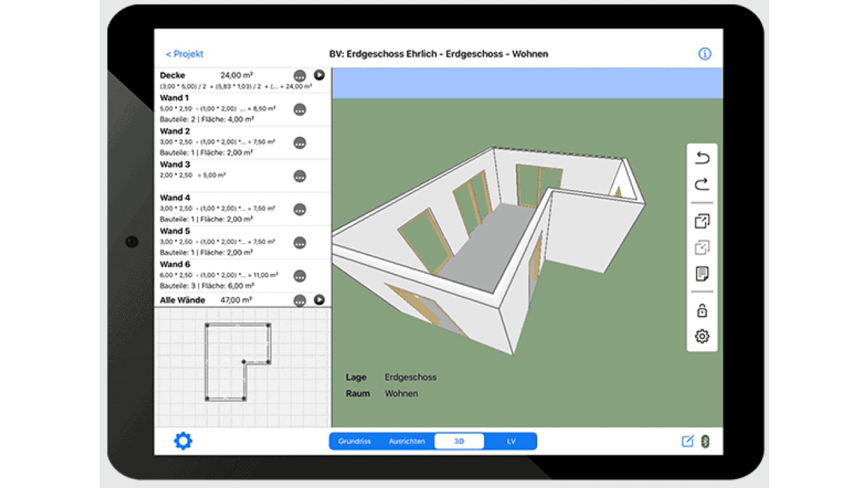Click the 47,00 m² total wall area

tap(236, 300)
